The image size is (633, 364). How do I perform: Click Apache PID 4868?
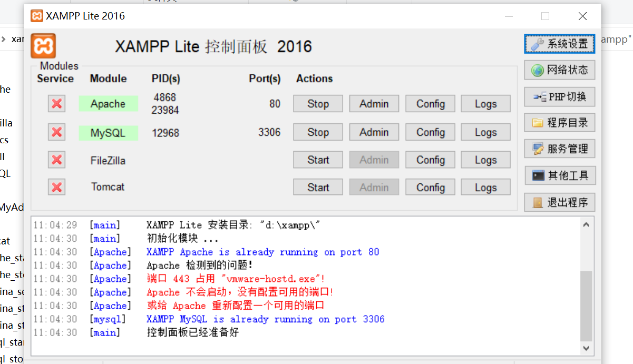(x=165, y=97)
